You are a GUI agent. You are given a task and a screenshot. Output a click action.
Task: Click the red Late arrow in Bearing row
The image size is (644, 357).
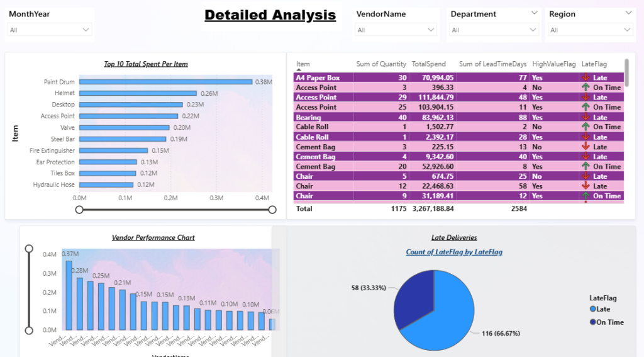point(586,117)
